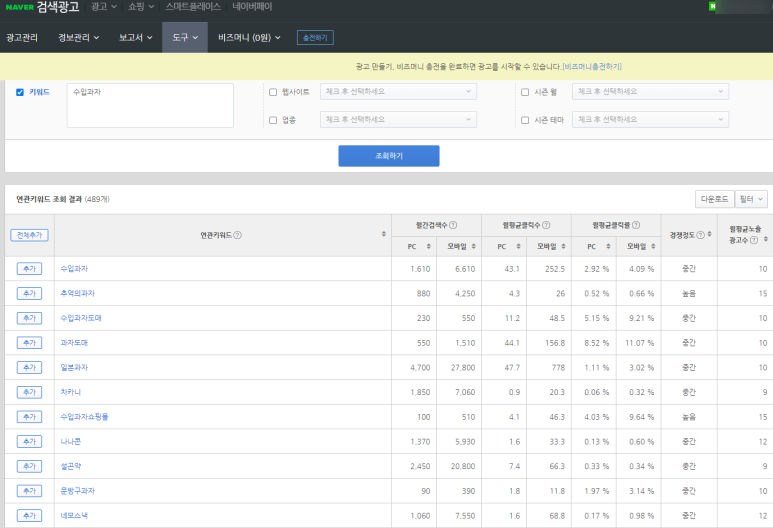Open the 시즌 월 select dropdown
The width and height of the screenshot is (773, 528).
[x=650, y=92]
